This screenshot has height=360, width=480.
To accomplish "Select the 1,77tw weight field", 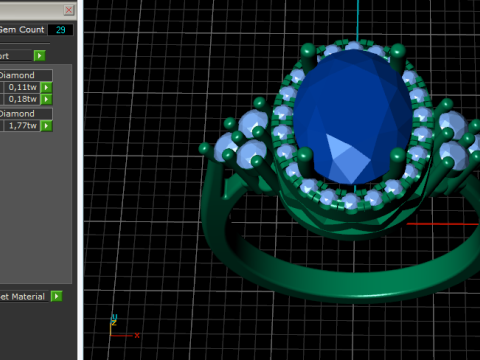I will click(22, 126).
